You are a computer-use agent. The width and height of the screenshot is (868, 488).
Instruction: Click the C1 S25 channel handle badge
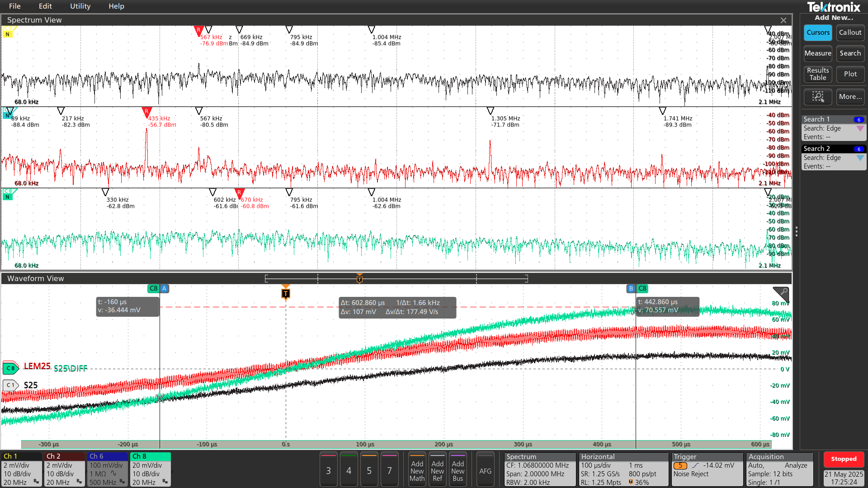click(x=10, y=385)
